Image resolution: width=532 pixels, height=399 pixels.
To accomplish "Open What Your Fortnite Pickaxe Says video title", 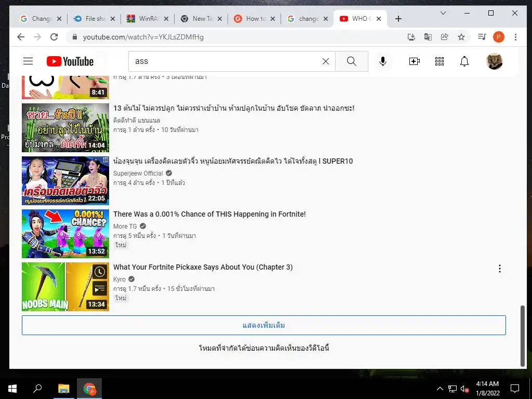I will 203,267.
